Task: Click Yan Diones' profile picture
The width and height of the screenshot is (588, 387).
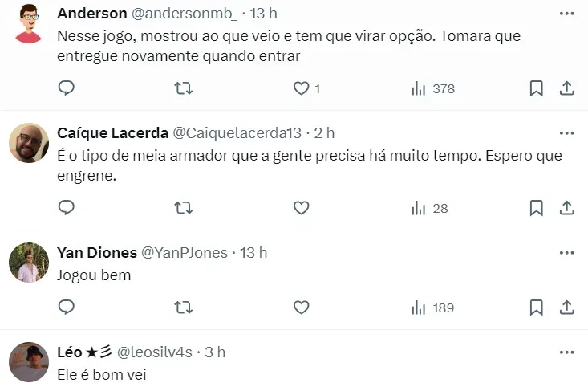Action: tap(28, 263)
